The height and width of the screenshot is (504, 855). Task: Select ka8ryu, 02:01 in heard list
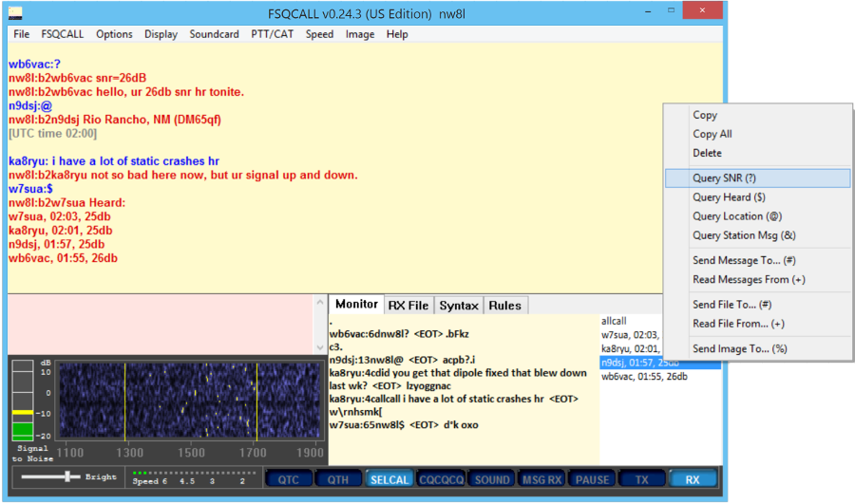click(631, 348)
